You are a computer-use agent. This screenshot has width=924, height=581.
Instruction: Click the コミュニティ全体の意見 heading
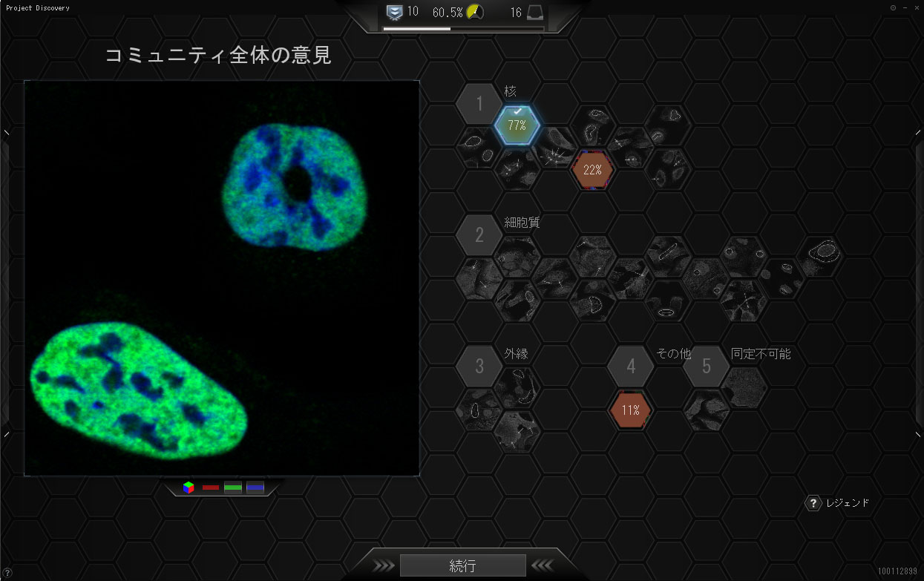coord(217,55)
